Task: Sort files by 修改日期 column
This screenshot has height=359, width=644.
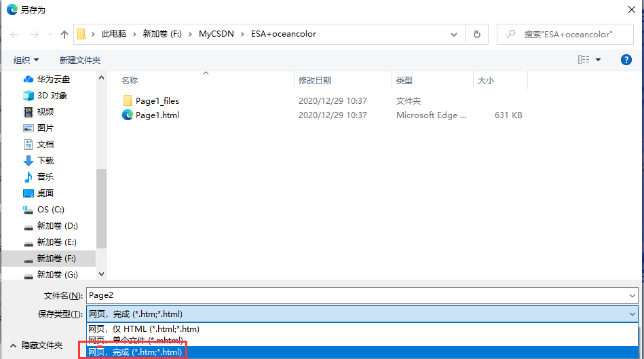Action: pyautogui.click(x=315, y=81)
